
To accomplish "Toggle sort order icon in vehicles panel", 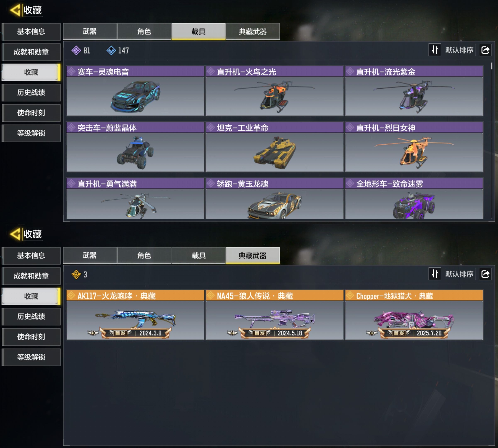I will (x=435, y=50).
